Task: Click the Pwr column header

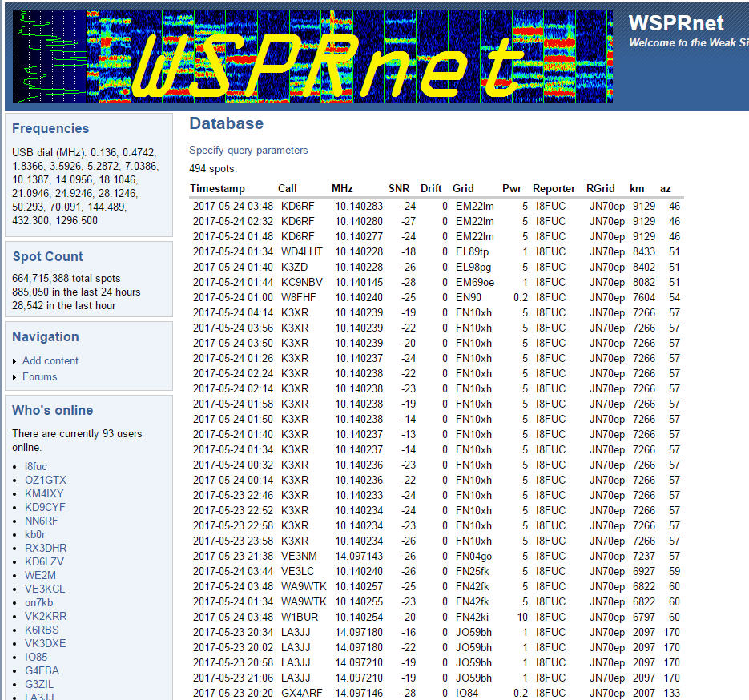Action: pos(512,188)
